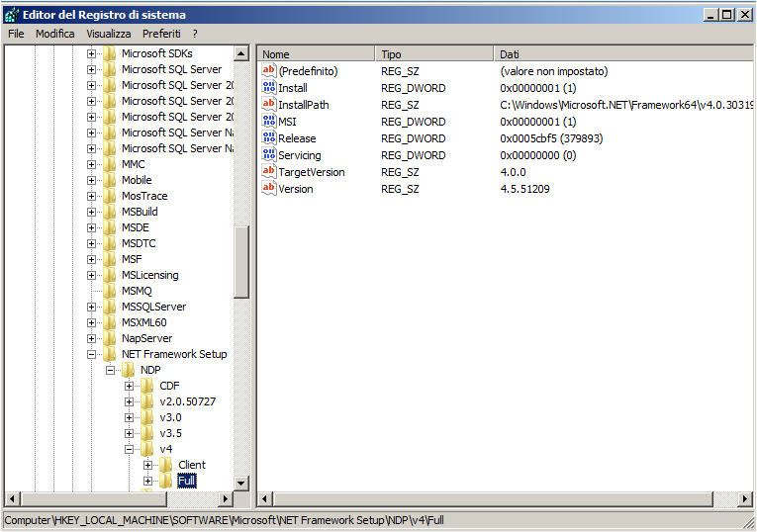Click the v2.0.50727 folder icon
Screen dimensions: 757x532
click(x=147, y=401)
